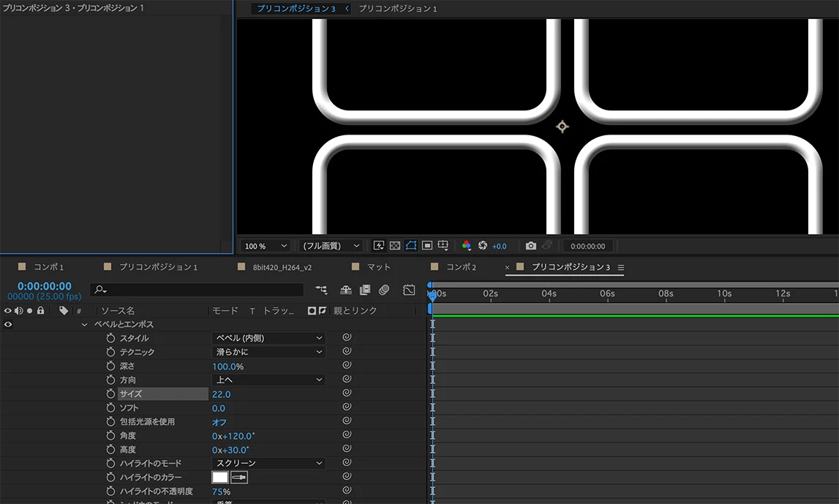
Task: Click the サイズ pick whip spiral
Action: [347, 393]
